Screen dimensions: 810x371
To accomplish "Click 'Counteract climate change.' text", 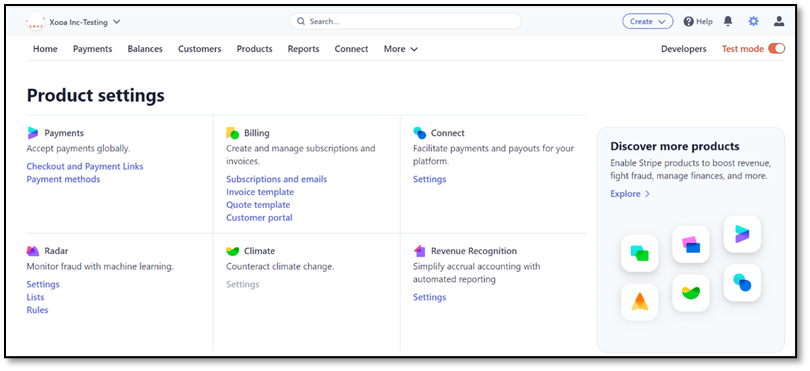I will tap(280, 267).
